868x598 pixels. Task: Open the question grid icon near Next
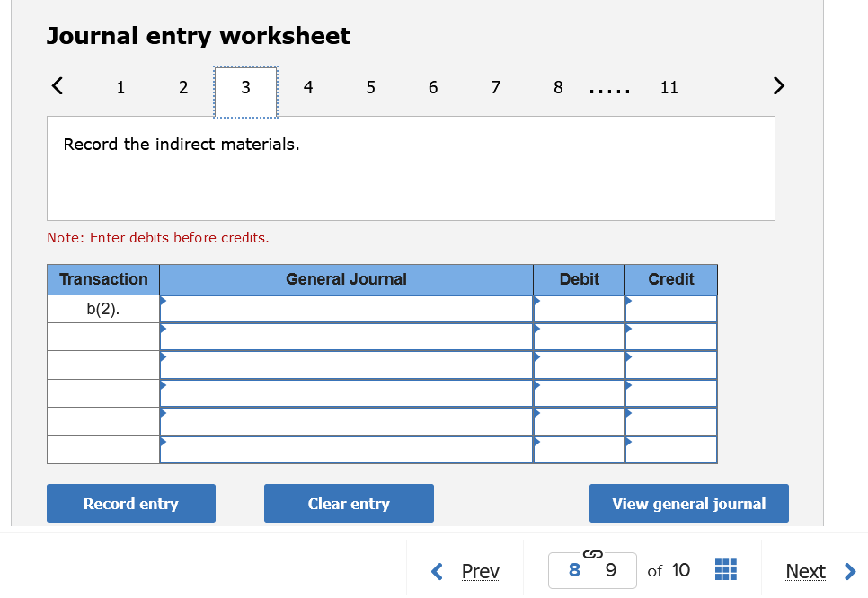tap(725, 570)
